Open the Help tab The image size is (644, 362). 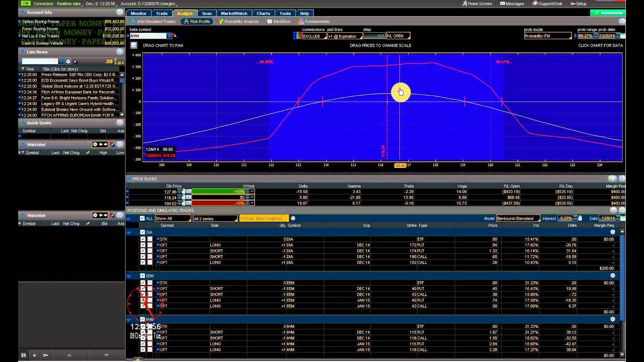pos(304,14)
